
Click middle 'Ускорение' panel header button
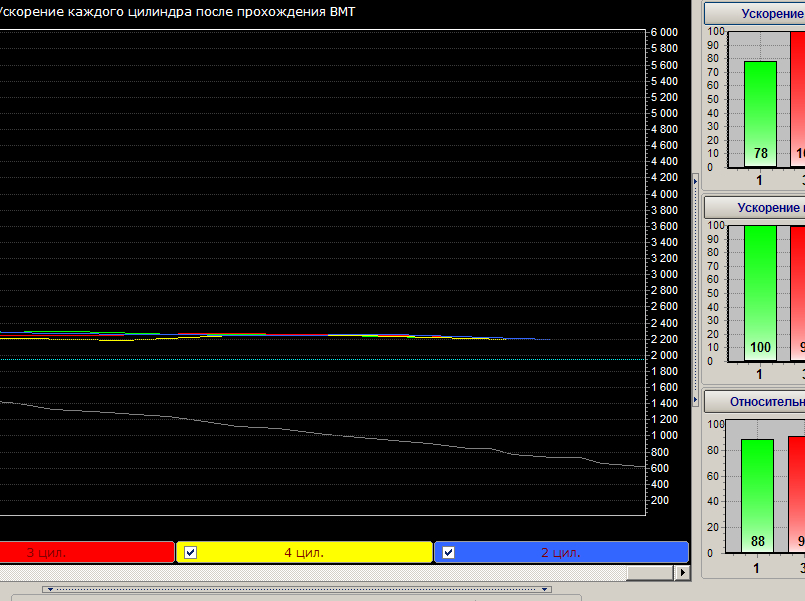tap(754, 208)
